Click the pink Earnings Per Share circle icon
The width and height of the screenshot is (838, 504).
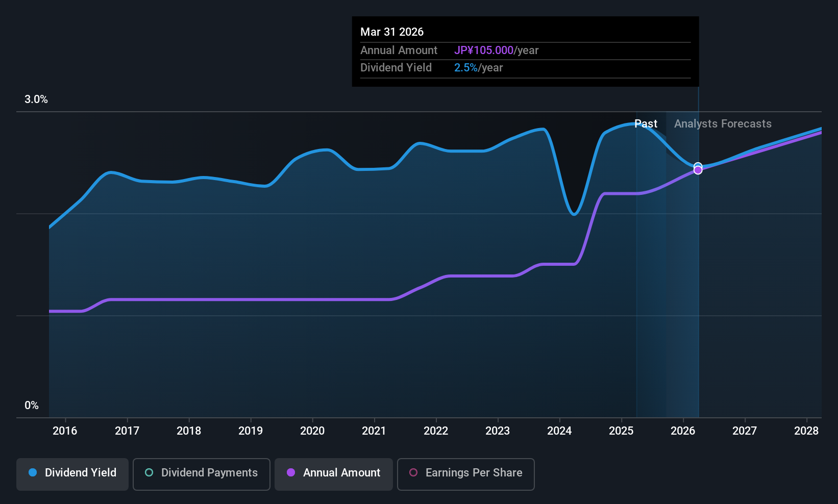[413, 473]
